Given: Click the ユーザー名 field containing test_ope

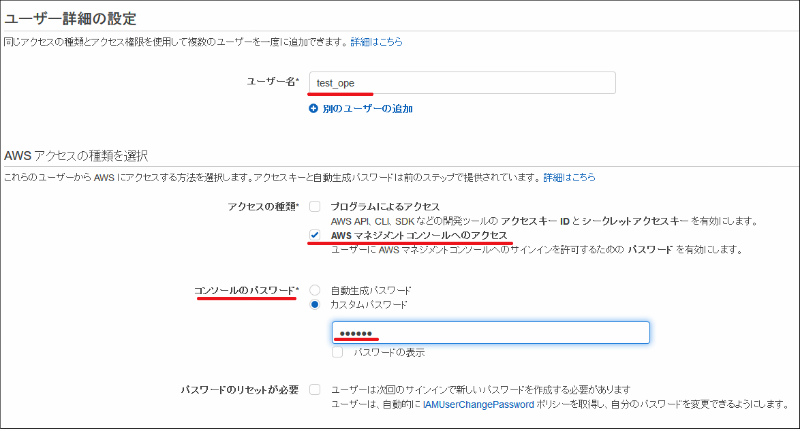Looking at the screenshot, I should [461, 82].
